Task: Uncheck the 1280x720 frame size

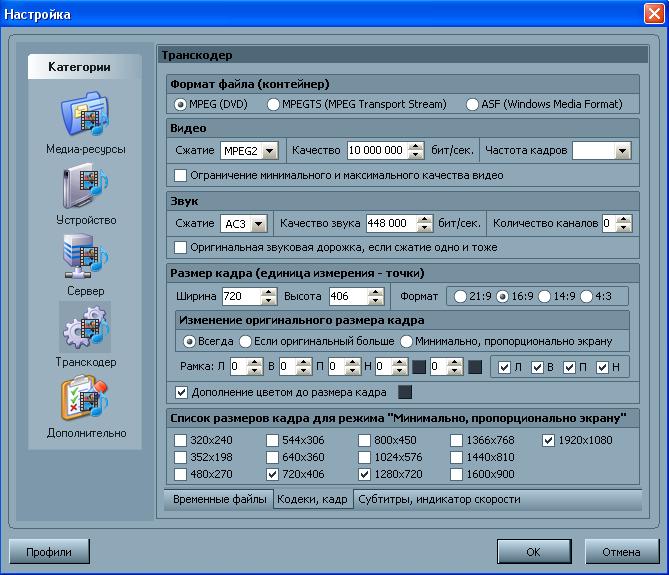Action: 364,474
